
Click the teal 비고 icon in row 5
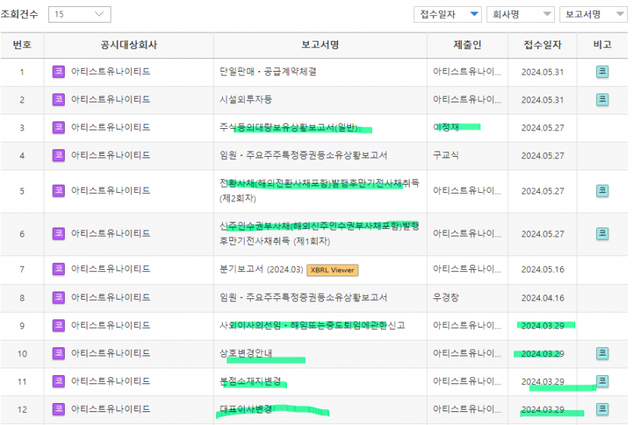pyautogui.click(x=602, y=191)
